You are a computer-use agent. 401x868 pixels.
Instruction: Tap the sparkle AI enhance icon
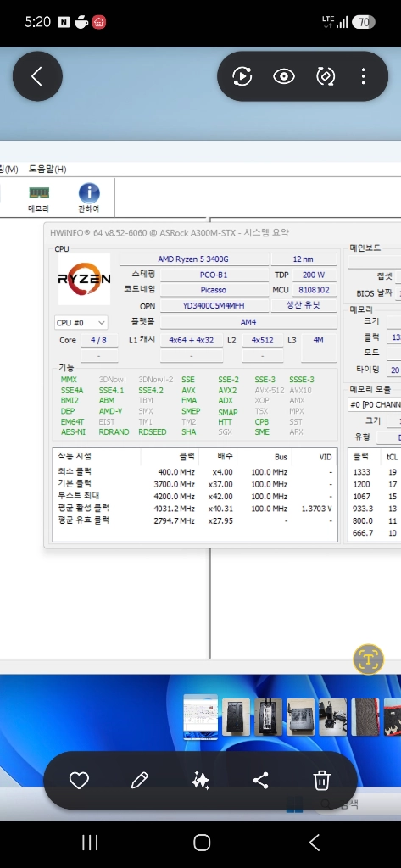pos(200,781)
